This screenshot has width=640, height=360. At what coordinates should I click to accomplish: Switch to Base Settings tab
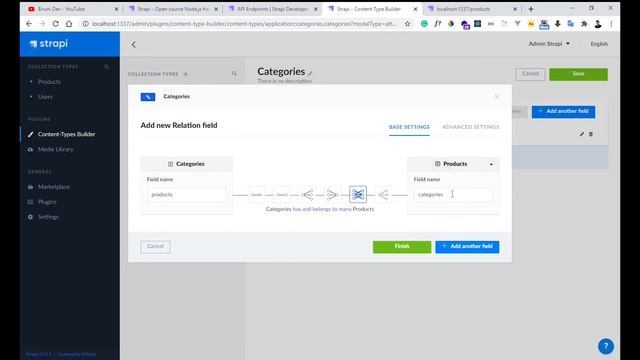409,127
